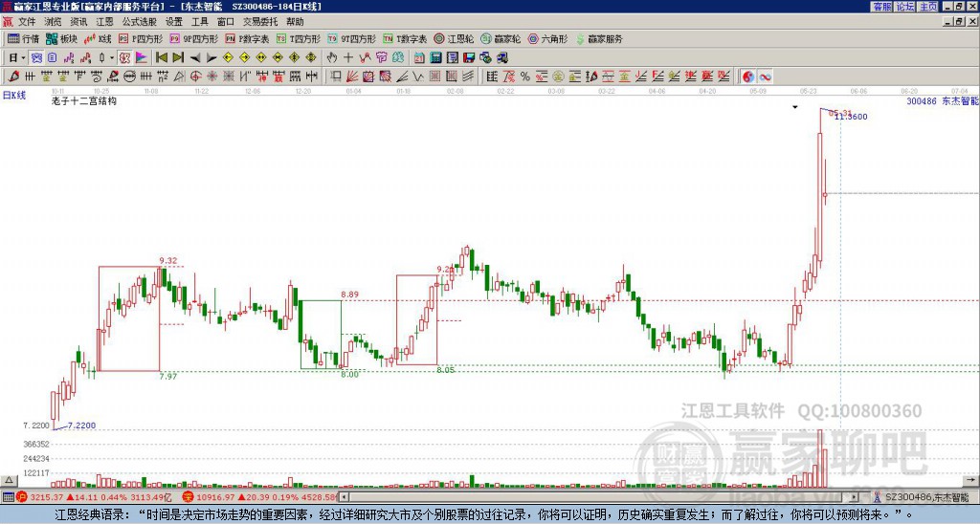Open the 六角形 hexagon tool
This screenshot has width=980, height=524.
(x=547, y=38)
